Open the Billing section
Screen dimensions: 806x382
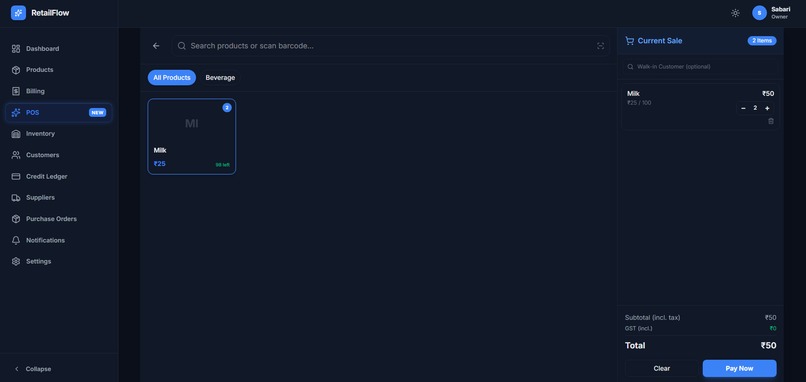(59, 91)
